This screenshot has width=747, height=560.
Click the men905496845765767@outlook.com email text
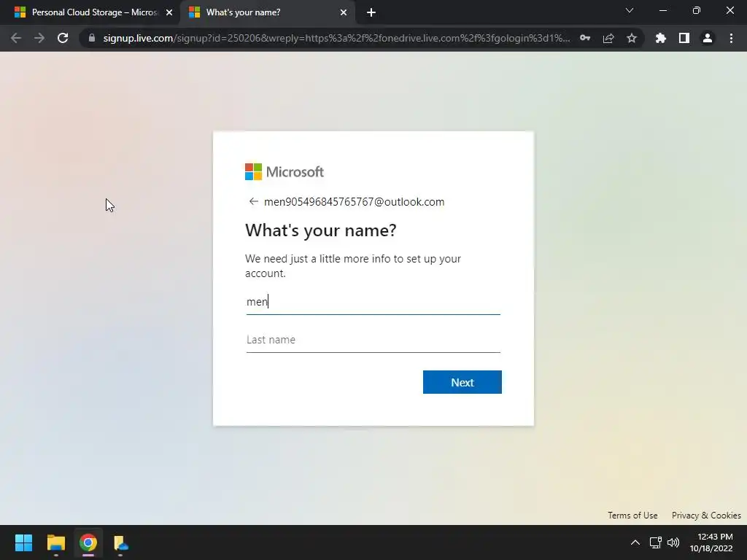(354, 202)
